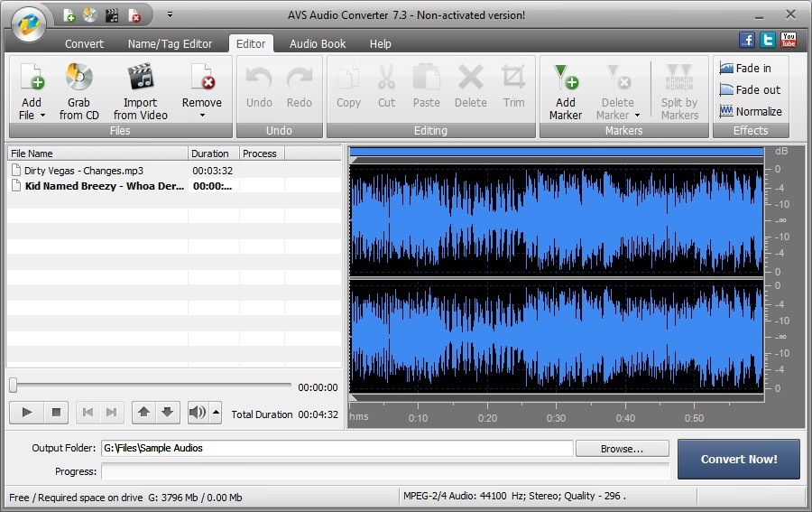Click MPEG-2/4 Audio format status text

point(514,496)
